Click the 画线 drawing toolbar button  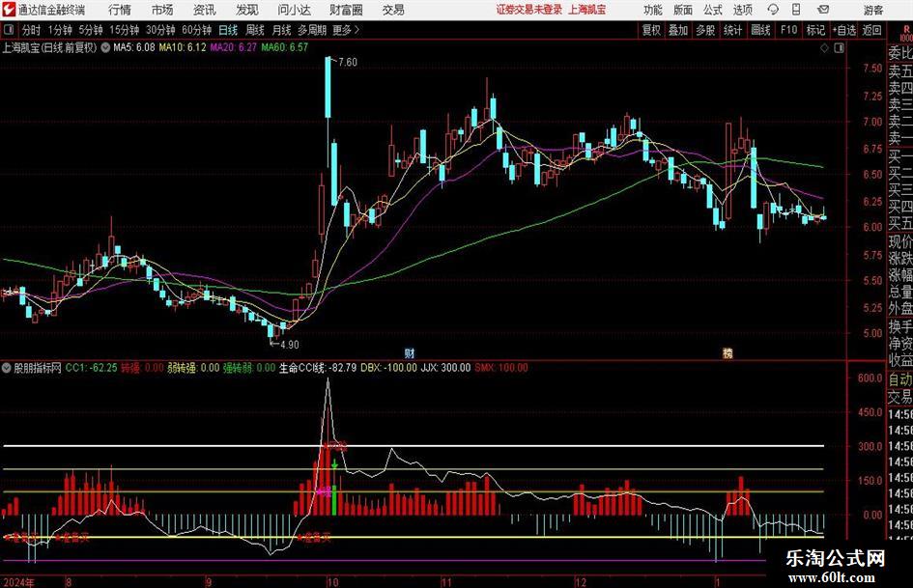(761, 30)
